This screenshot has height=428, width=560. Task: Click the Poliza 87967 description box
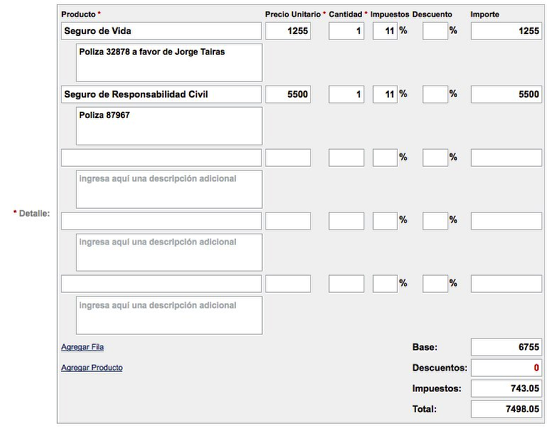tap(169, 126)
